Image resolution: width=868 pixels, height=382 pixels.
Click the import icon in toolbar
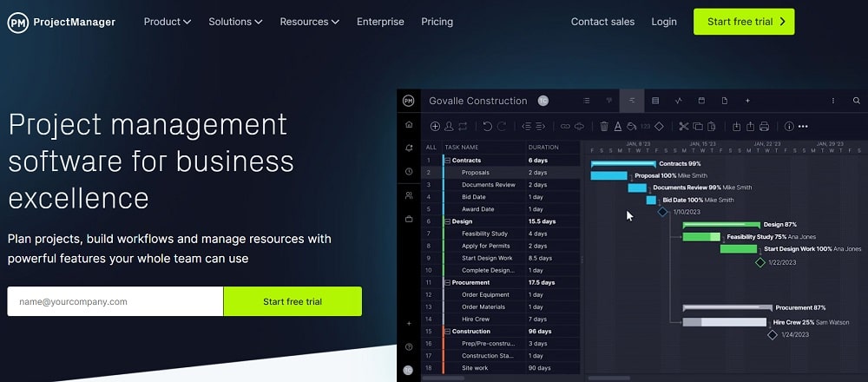tap(736, 126)
